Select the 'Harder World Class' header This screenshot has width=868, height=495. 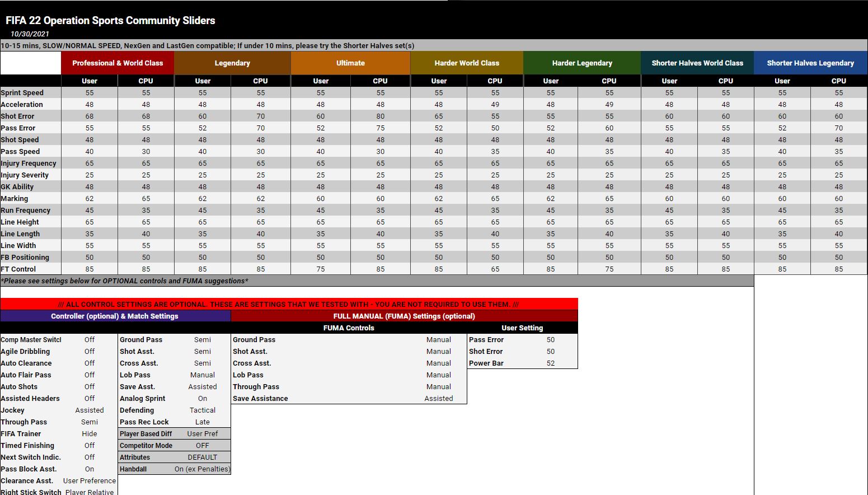[x=467, y=63]
